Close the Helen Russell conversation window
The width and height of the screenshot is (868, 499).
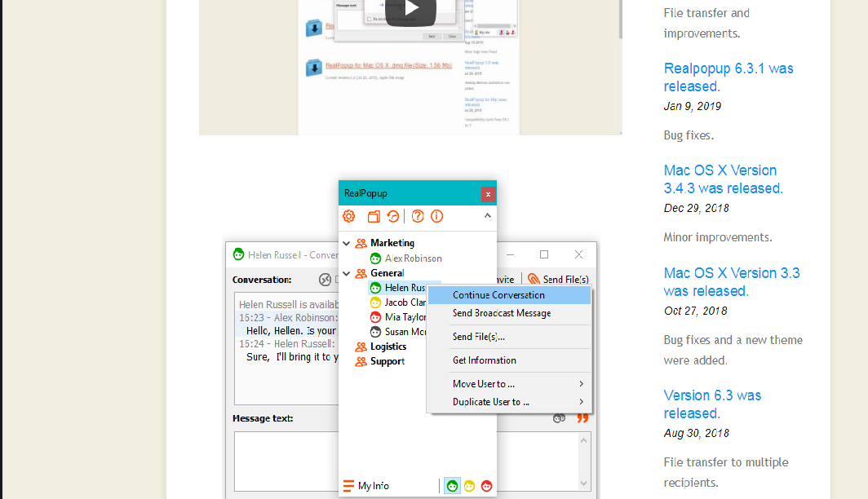coord(578,254)
